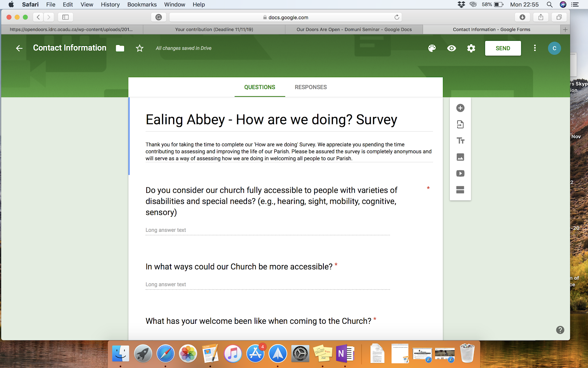The height and width of the screenshot is (368, 588).
Task: Click the Grammarly extension icon
Action: point(158,17)
